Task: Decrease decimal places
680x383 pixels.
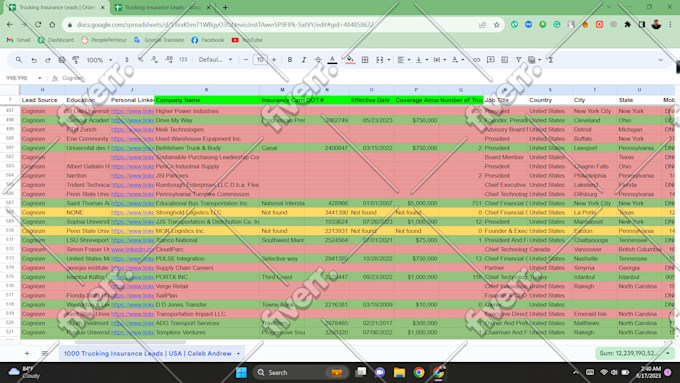Action: click(x=154, y=60)
